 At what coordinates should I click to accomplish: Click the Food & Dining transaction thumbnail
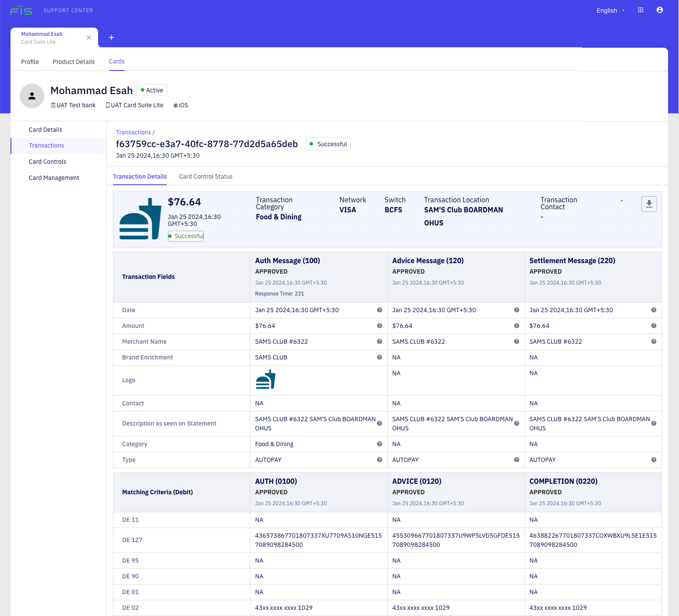point(140,218)
